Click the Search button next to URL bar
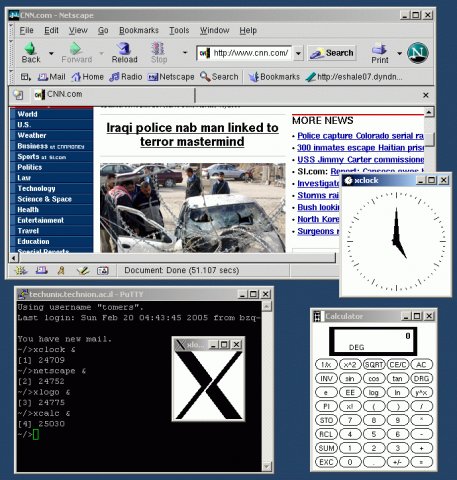 332,53
